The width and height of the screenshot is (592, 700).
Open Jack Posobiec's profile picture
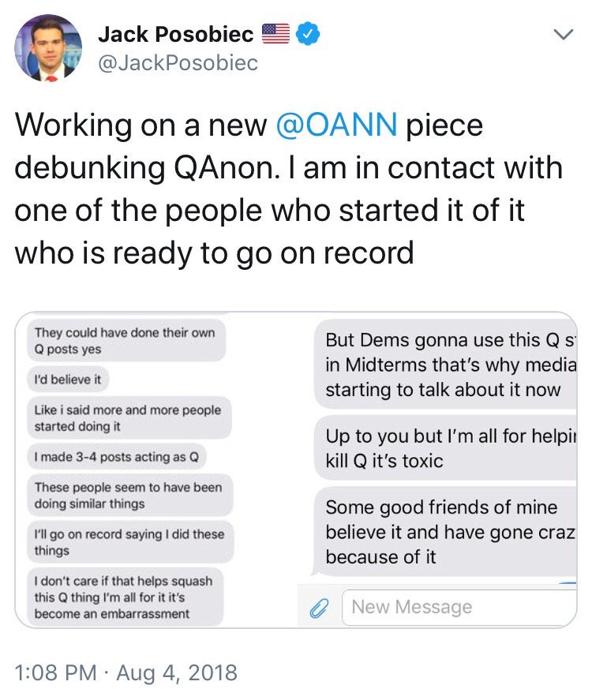point(49,48)
